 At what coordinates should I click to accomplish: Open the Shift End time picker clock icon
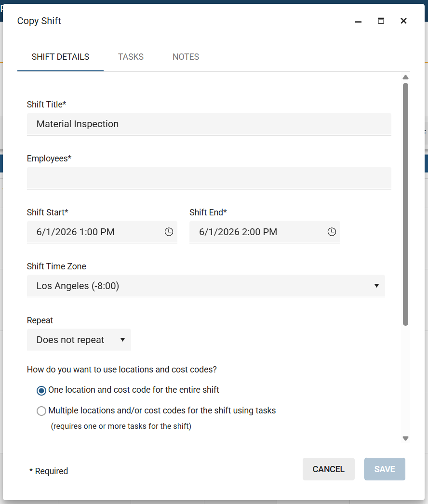coord(332,232)
